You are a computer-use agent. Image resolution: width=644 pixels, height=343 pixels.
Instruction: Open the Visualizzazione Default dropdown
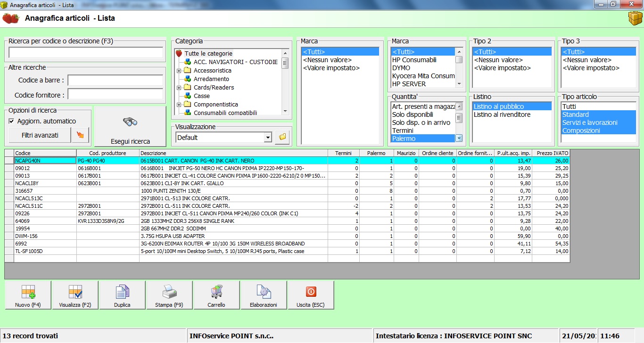268,138
